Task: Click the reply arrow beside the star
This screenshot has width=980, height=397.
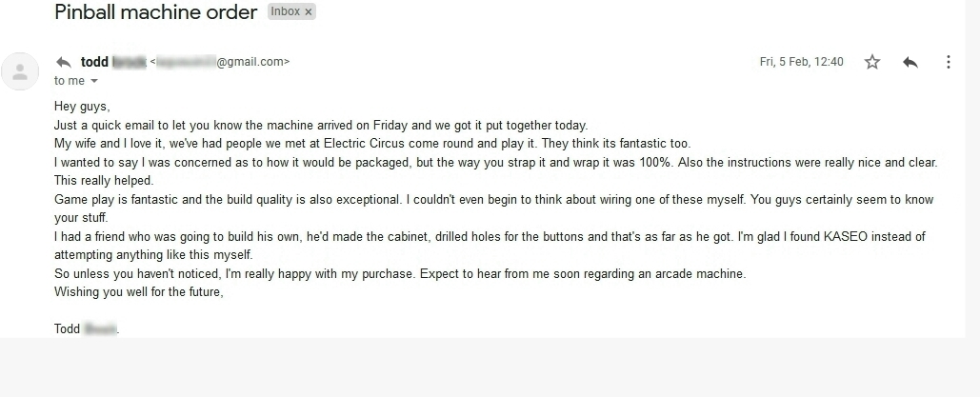Action: [x=910, y=62]
